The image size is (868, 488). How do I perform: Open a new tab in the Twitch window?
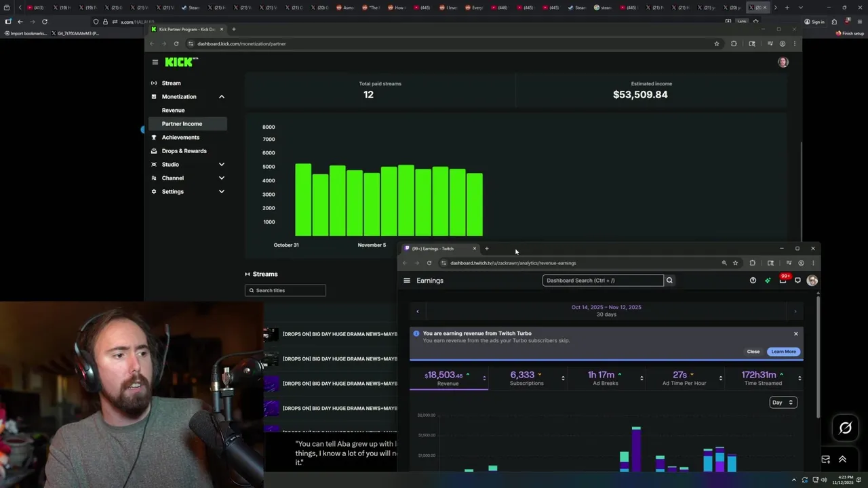(x=486, y=249)
